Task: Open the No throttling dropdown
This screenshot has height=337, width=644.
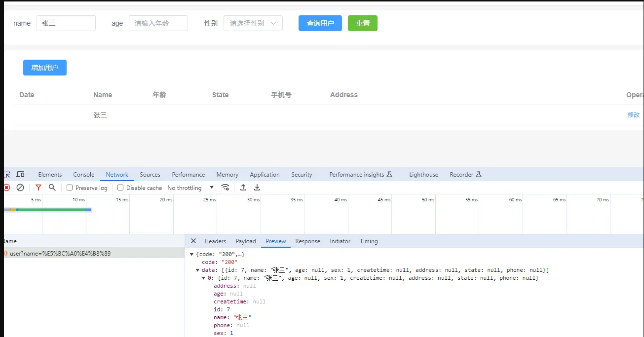Action: [191, 187]
